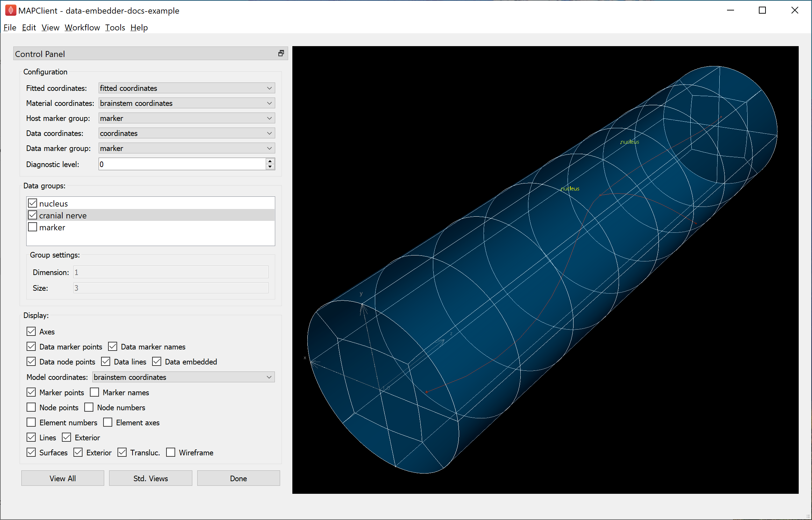Viewport: 812px width, 520px height.
Task: Open the Workflow menu
Action: pyautogui.click(x=82, y=28)
